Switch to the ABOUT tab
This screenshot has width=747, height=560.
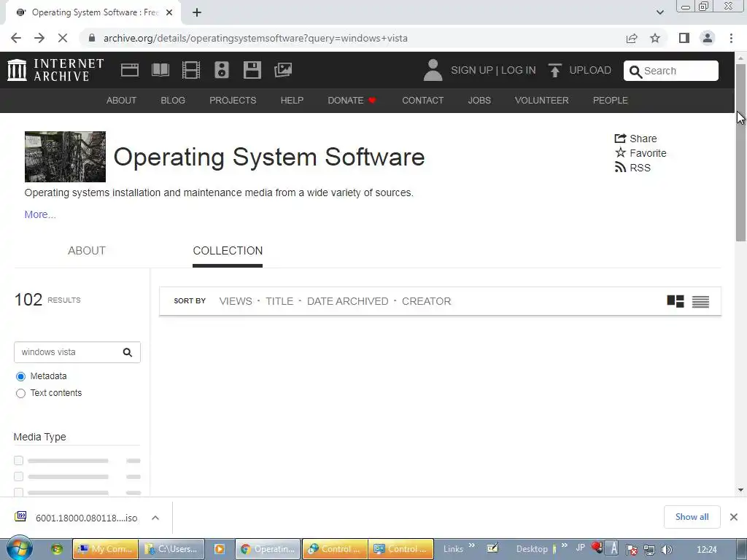(x=87, y=251)
